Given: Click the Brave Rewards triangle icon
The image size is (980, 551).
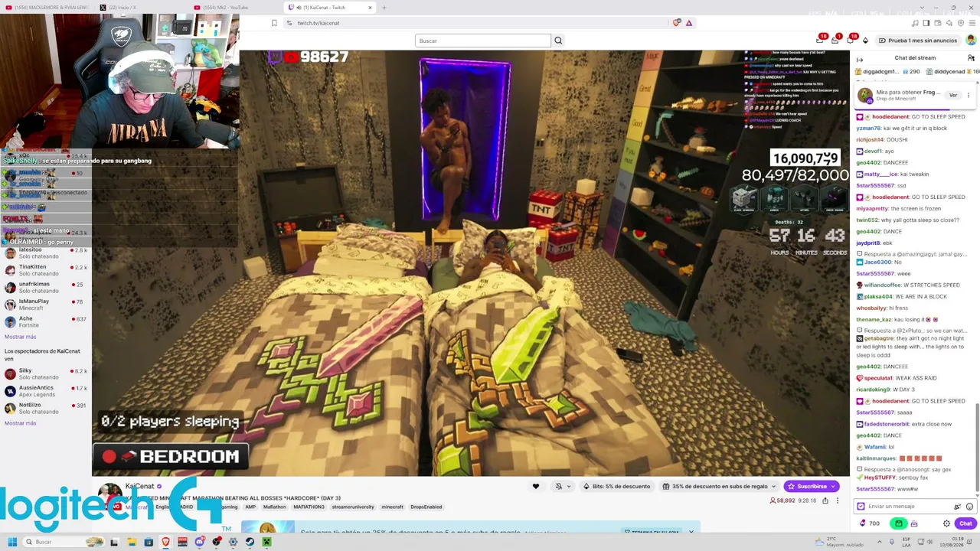Looking at the screenshot, I should [x=689, y=23].
